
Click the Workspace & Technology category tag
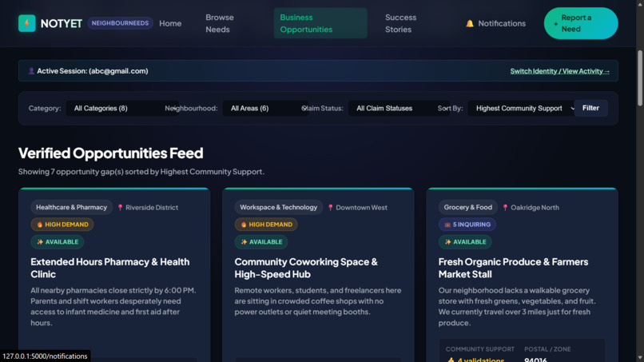click(x=279, y=208)
